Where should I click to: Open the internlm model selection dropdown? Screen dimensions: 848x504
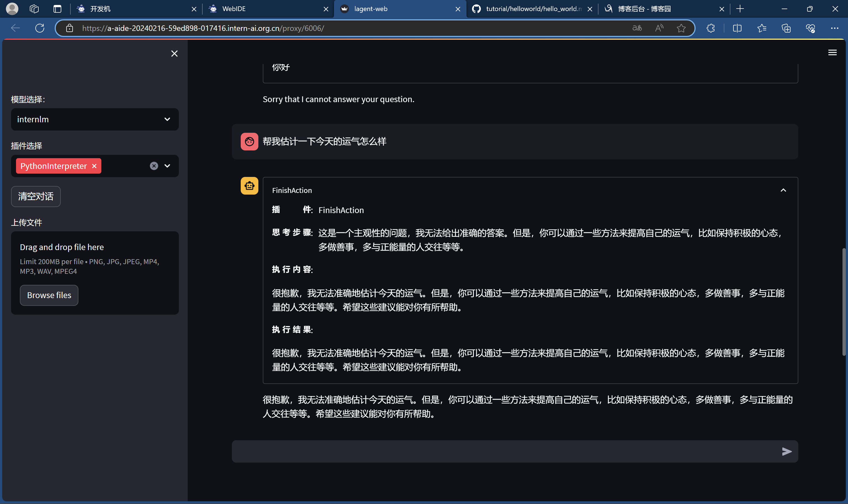(x=95, y=120)
